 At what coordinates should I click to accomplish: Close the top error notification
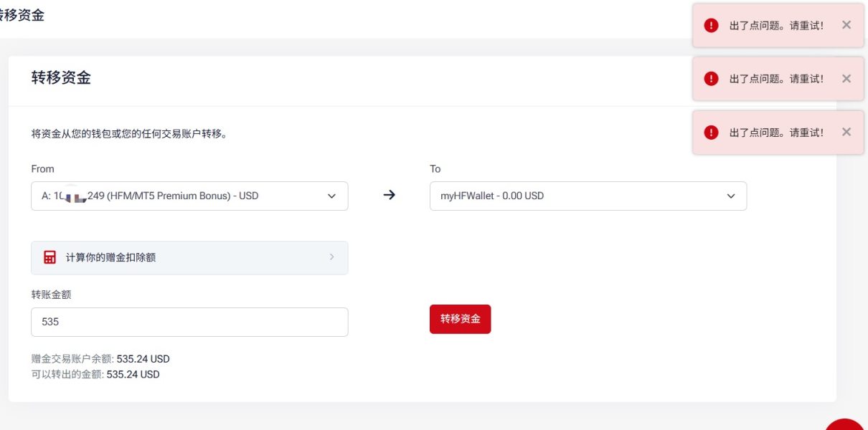846,25
